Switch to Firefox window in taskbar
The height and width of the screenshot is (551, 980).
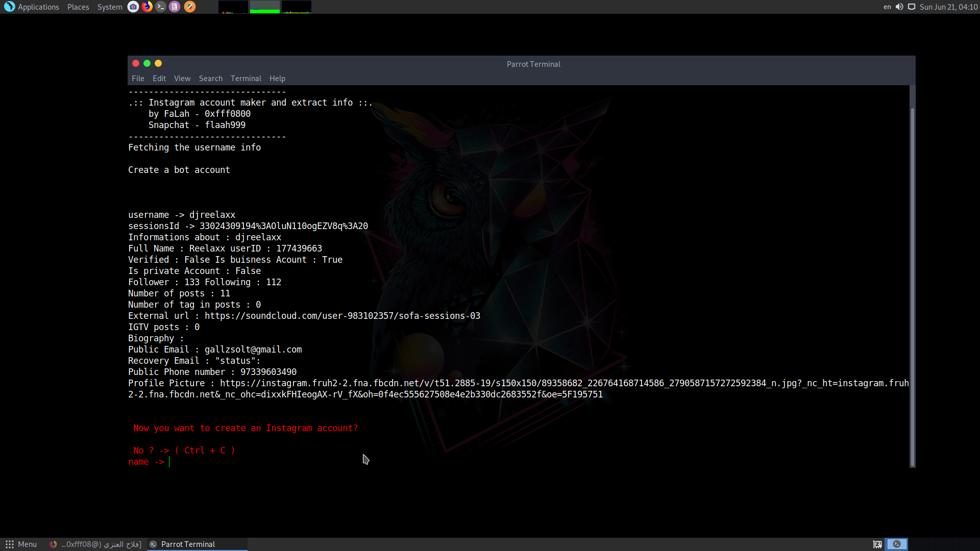(96, 544)
